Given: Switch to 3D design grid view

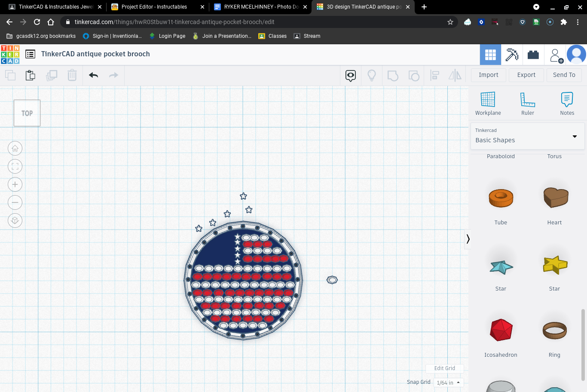Looking at the screenshot, I should point(490,55).
